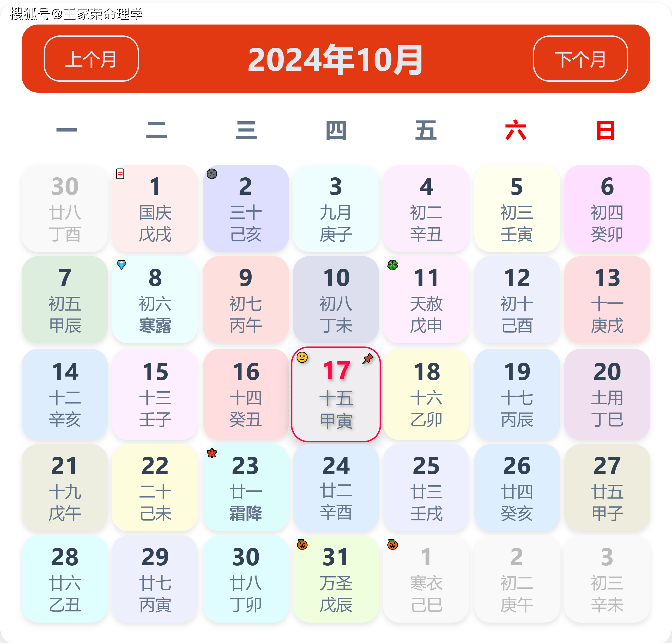
Task: Go to next month with 下个月 button
Action: coord(580,59)
